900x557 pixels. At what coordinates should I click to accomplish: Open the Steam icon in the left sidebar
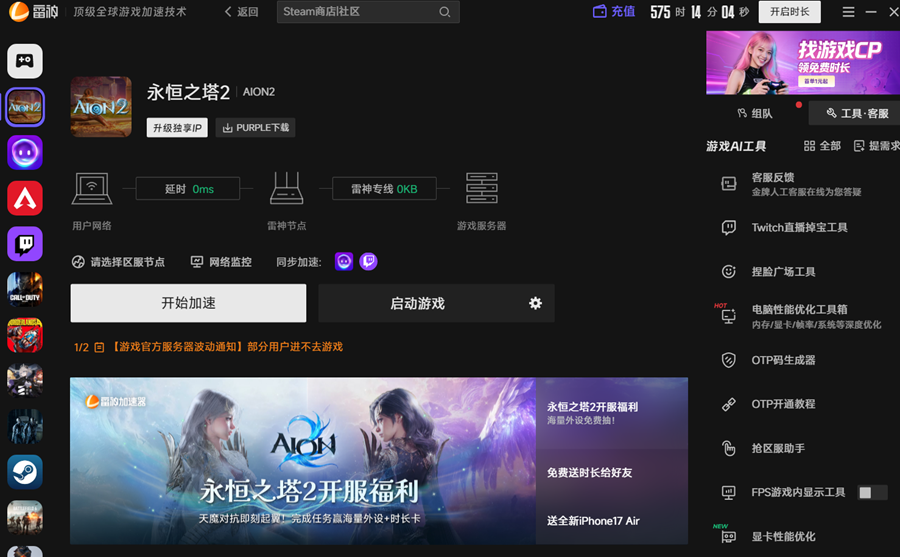(x=25, y=471)
